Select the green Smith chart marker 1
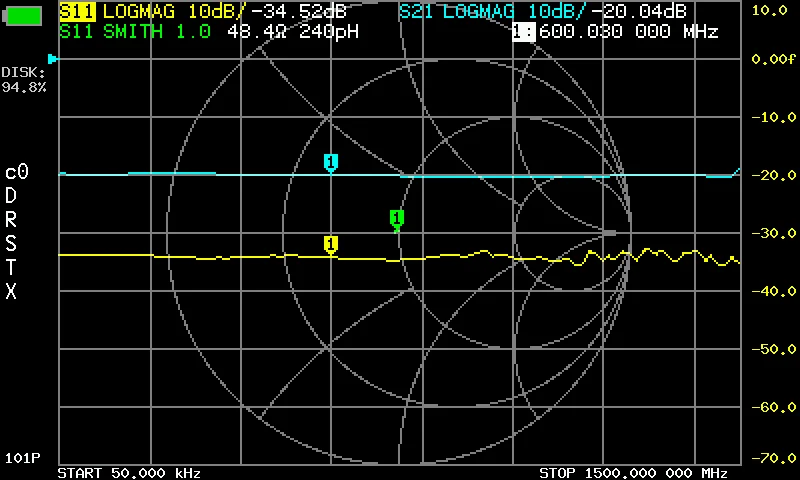The height and width of the screenshot is (480, 800). (396, 219)
